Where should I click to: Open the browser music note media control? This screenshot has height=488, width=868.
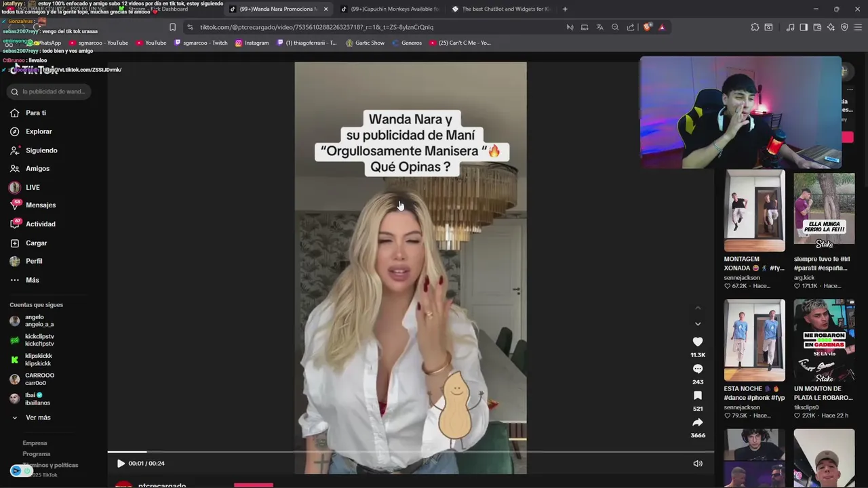[790, 27]
